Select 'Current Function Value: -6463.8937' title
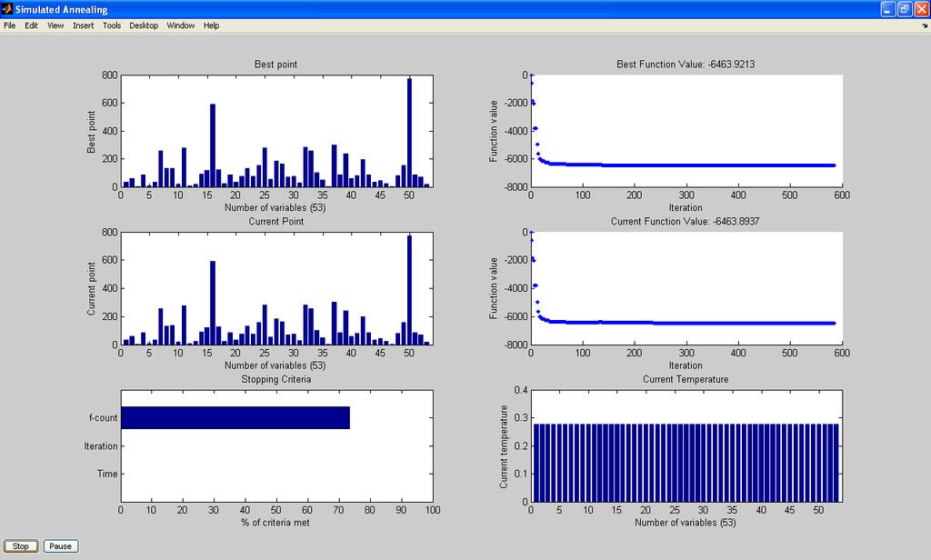The image size is (931, 560). pyautogui.click(x=686, y=222)
